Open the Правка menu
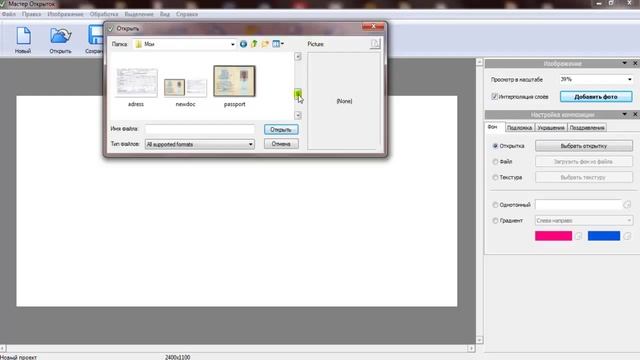Image resolution: width=640 pixels, height=360 pixels. pos(31,14)
